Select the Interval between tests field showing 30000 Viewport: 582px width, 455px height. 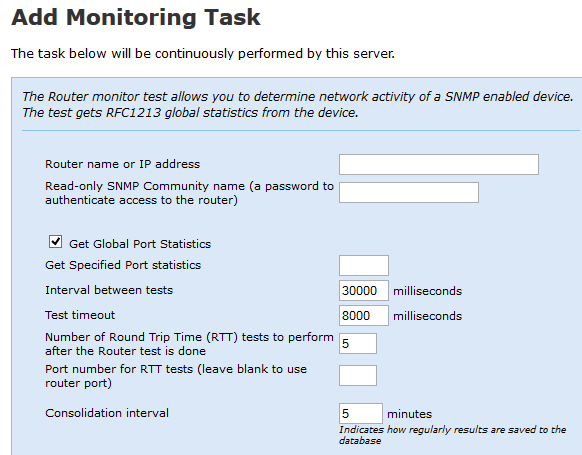(x=364, y=291)
